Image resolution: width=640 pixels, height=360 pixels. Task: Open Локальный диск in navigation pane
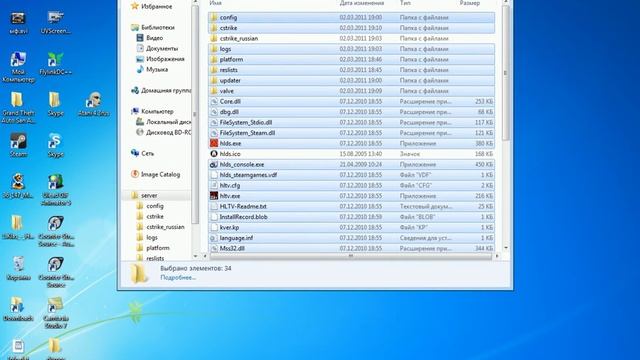tap(163, 122)
